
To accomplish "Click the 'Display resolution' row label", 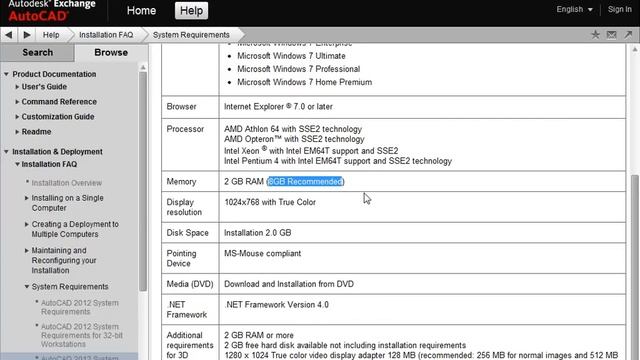I will point(184,207).
